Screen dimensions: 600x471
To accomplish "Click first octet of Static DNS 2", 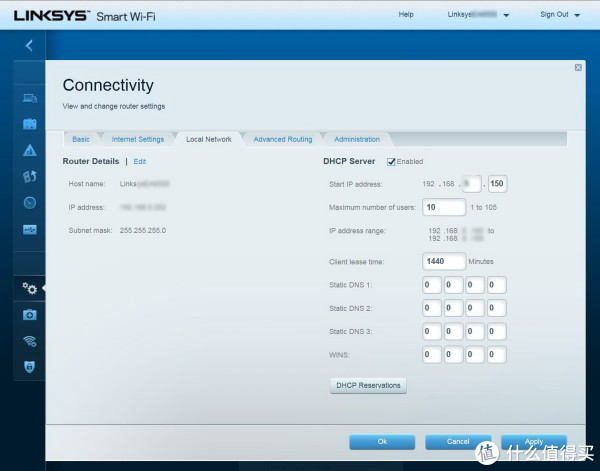I will click(432, 308).
